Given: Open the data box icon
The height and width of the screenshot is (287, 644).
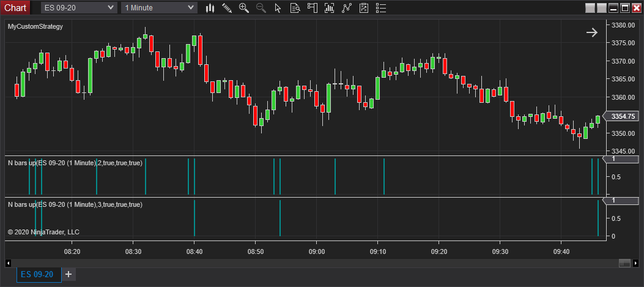Looking at the screenshot, I should pyautogui.click(x=295, y=8).
